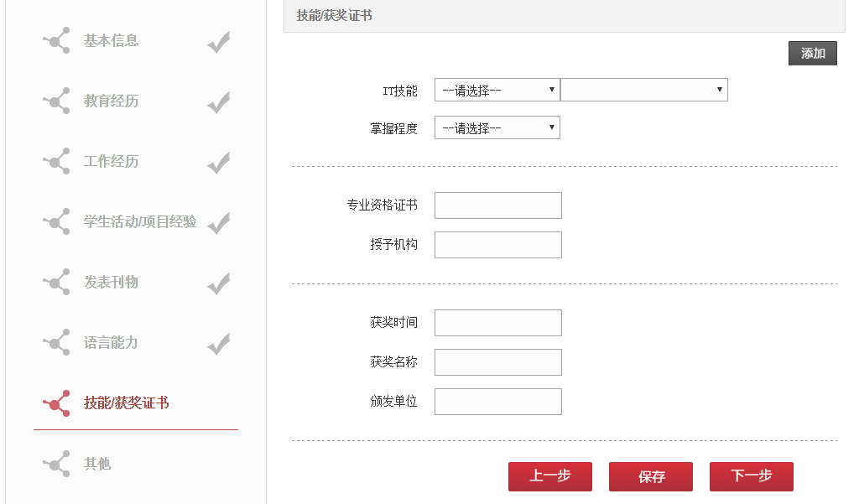
Task: Go back with the 上一步 button
Action: (550, 476)
